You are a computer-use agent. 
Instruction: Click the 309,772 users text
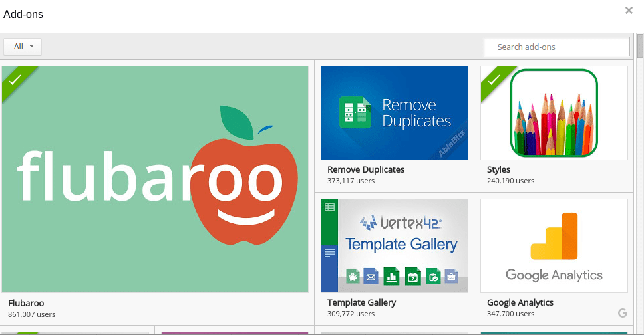[x=351, y=314]
